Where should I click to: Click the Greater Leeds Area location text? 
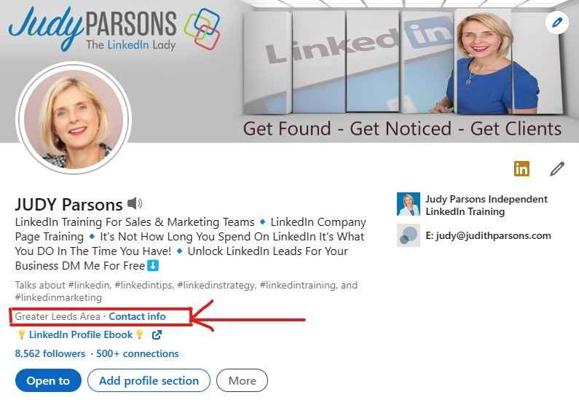(x=58, y=317)
